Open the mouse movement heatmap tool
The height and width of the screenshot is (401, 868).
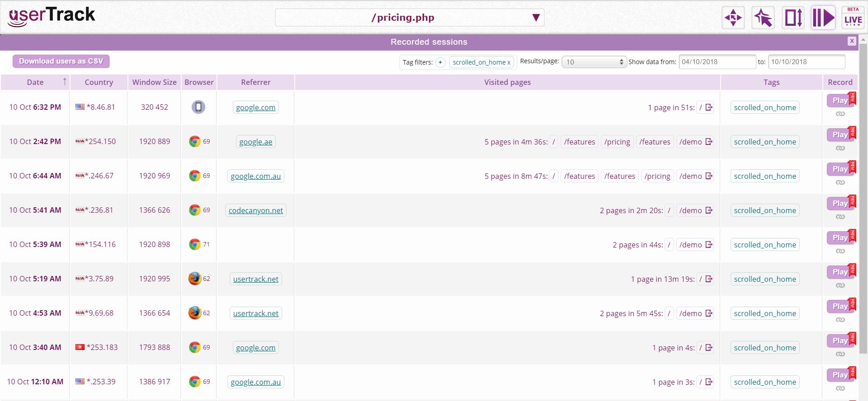[733, 18]
